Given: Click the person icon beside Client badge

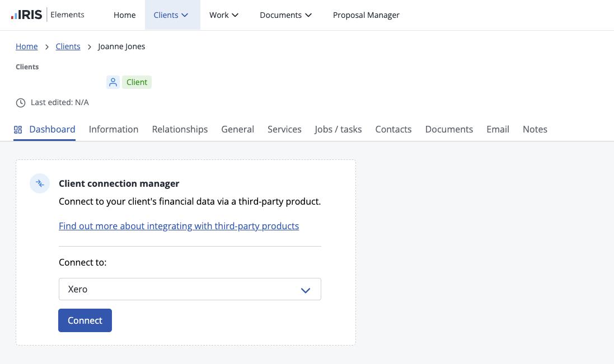Looking at the screenshot, I should [113, 82].
